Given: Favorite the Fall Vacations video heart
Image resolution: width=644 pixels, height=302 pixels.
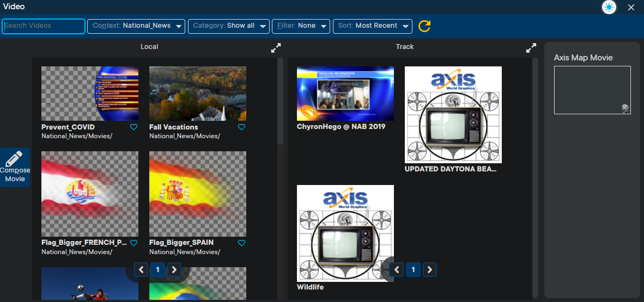Looking at the screenshot, I should point(242,127).
